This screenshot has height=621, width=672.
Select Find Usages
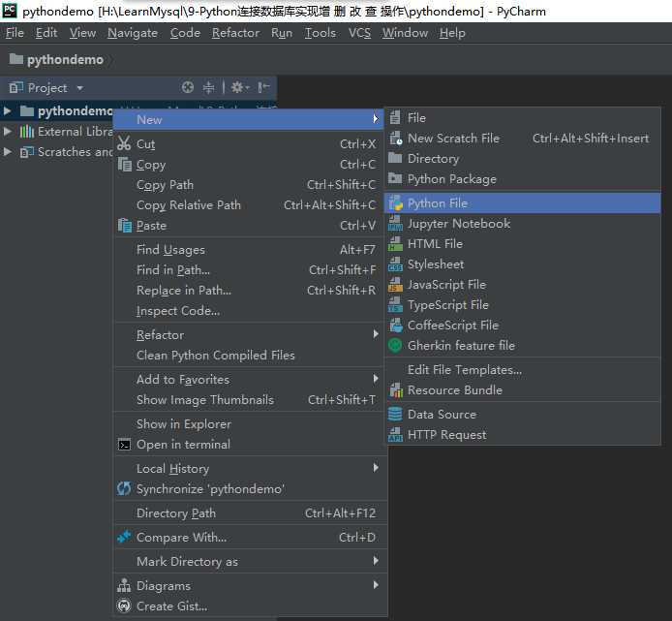(x=250, y=250)
